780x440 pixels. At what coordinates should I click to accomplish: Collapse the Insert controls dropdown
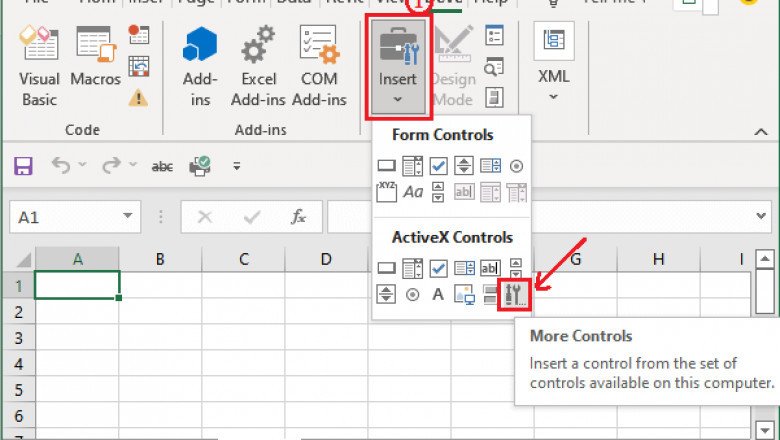click(398, 67)
